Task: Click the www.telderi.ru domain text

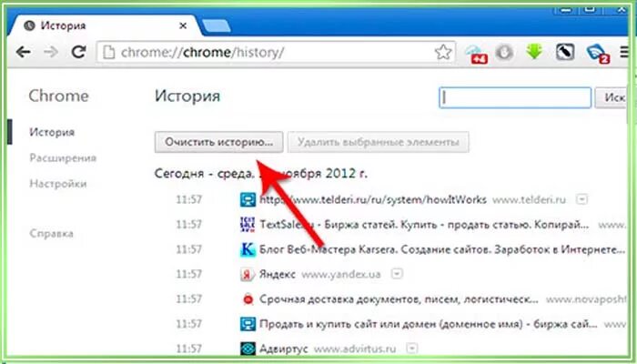Action: tap(529, 199)
